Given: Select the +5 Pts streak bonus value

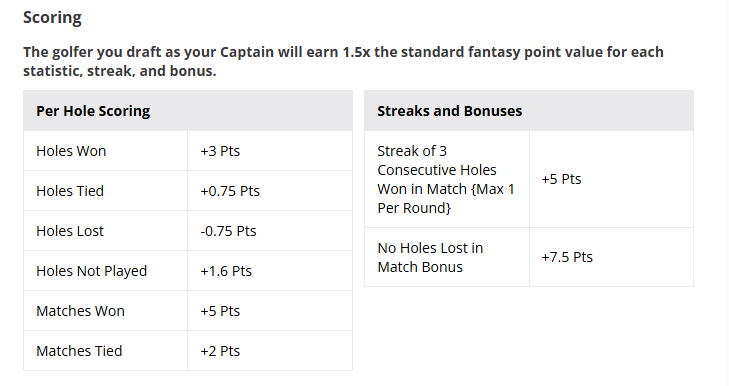Looking at the screenshot, I should [x=561, y=180].
